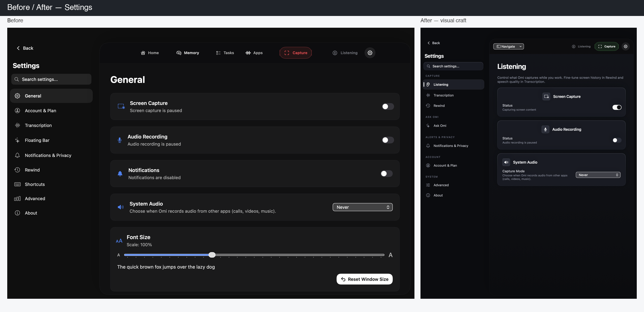Turn on the Notifications toggle
The width and height of the screenshot is (644, 312).
pos(386,173)
